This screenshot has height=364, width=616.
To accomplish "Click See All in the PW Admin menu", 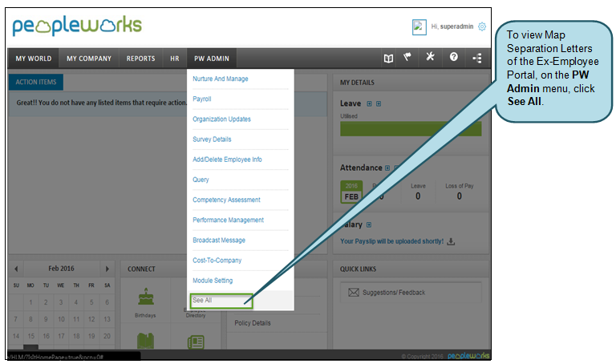I will (202, 301).
